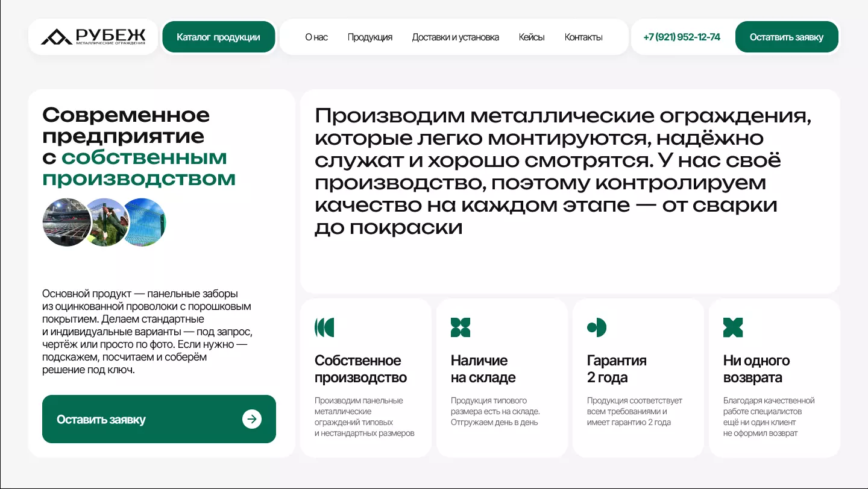Call the phone number +7 (921) 952-12-74

(682, 37)
